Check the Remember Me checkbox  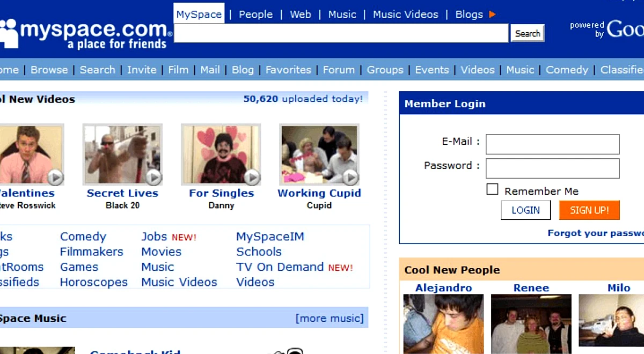pyautogui.click(x=492, y=189)
